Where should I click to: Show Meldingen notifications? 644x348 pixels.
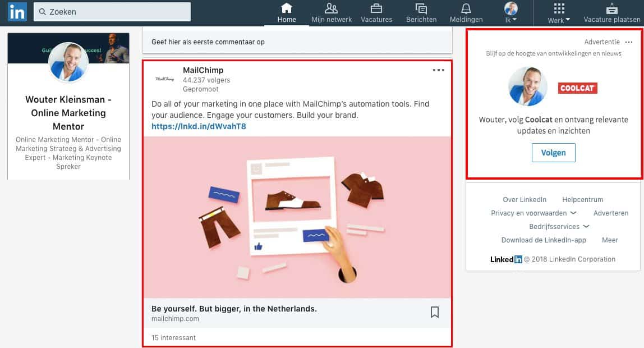click(x=466, y=13)
